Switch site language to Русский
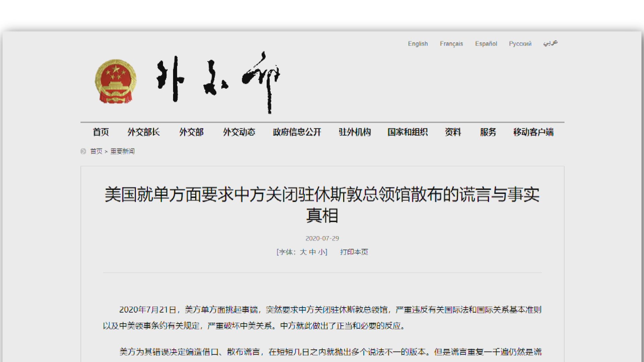 pyautogui.click(x=520, y=44)
